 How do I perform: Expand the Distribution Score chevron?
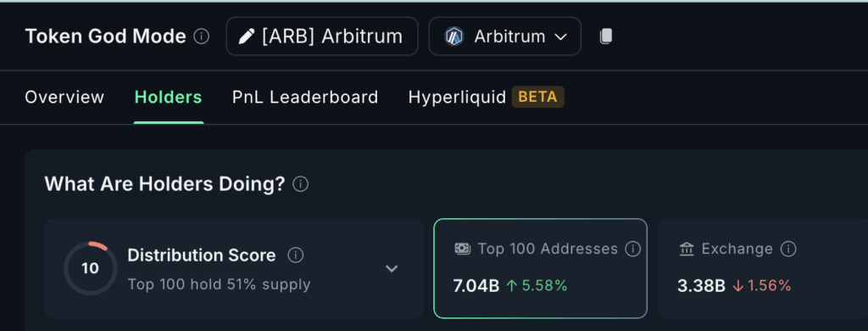click(392, 269)
